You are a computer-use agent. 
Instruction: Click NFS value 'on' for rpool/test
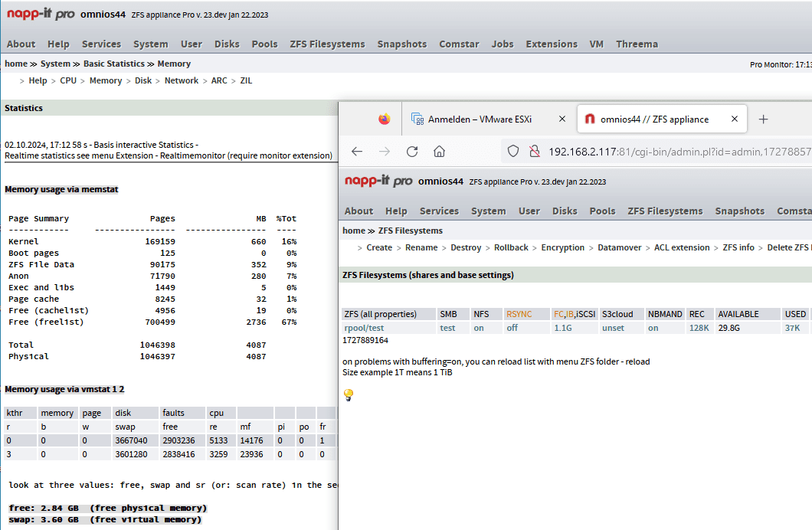(479, 328)
